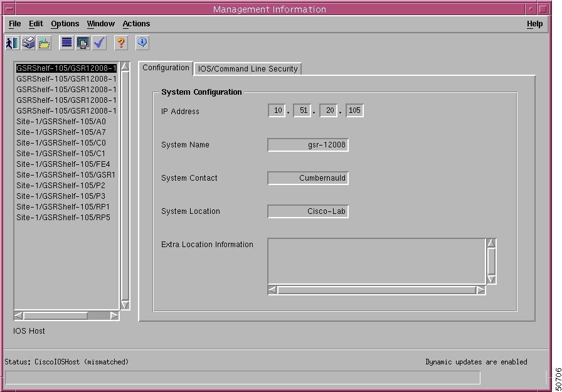This screenshot has width=562, height=392.
Task: Click the Extra Location Information scroll left arrow
Action: click(x=272, y=290)
